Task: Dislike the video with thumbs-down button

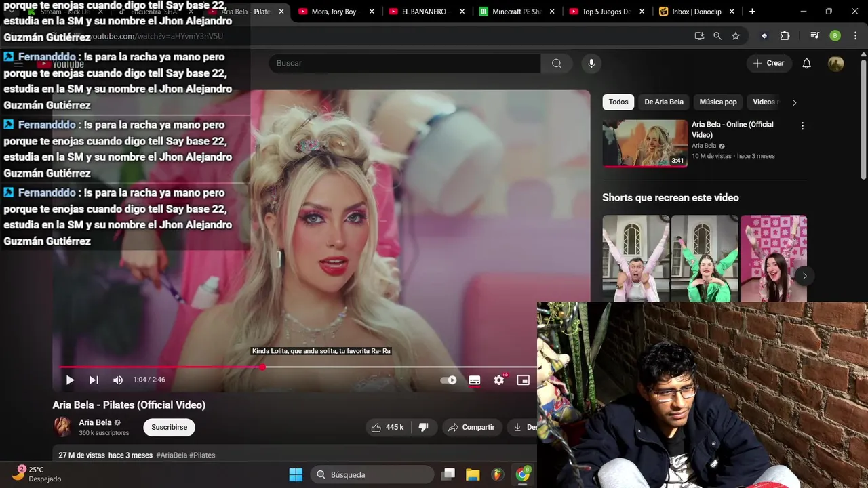Action: (x=423, y=427)
